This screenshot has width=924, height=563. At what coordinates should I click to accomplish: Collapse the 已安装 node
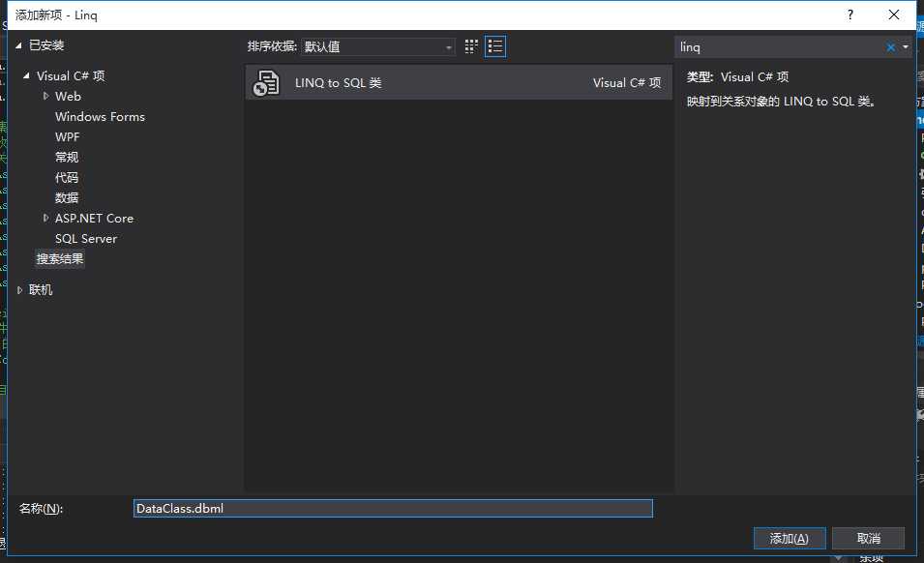(x=18, y=45)
